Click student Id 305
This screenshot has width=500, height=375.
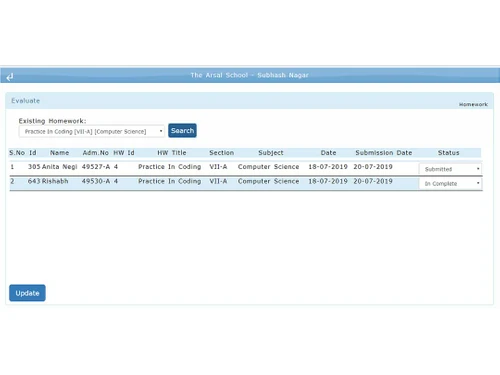[34, 167]
